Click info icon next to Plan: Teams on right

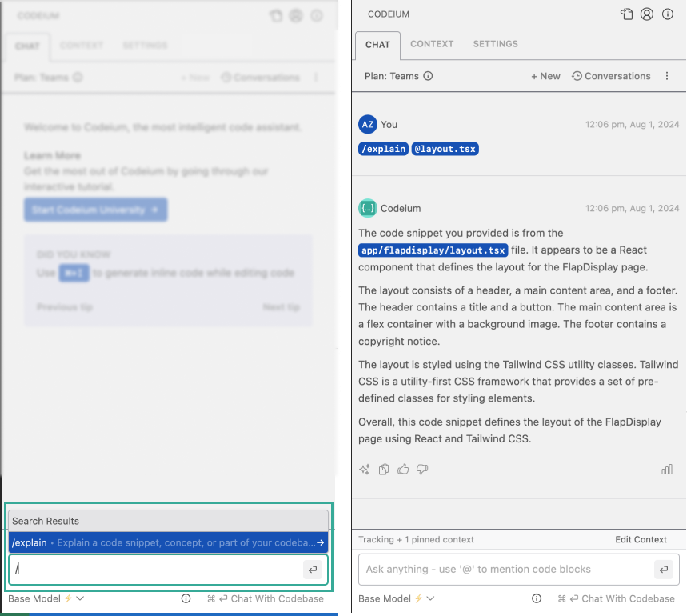coord(428,76)
